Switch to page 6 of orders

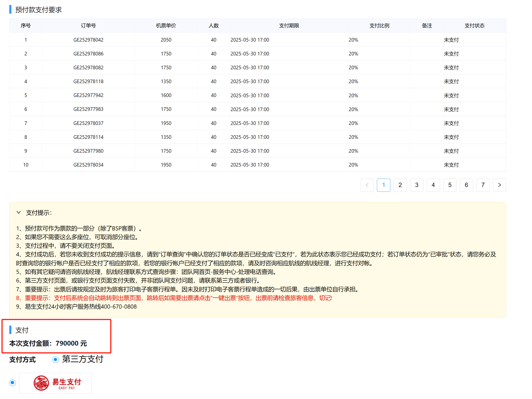[466, 185]
